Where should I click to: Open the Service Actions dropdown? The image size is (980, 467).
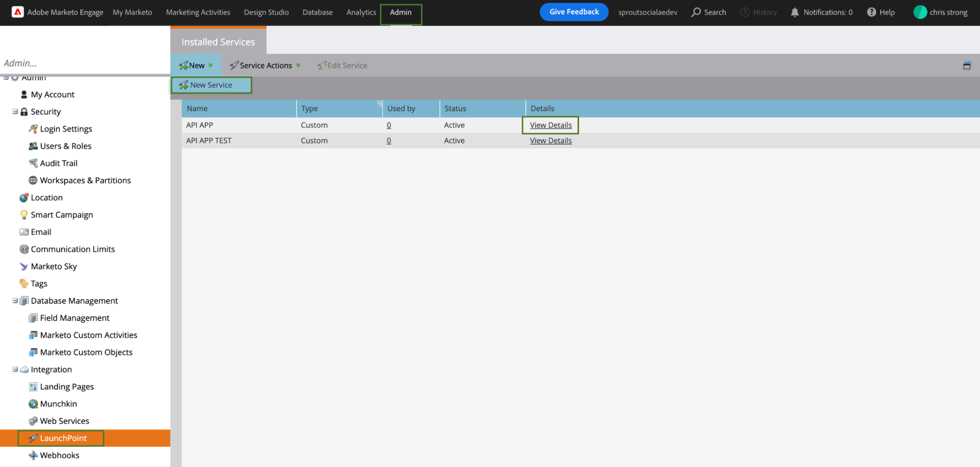click(x=265, y=66)
